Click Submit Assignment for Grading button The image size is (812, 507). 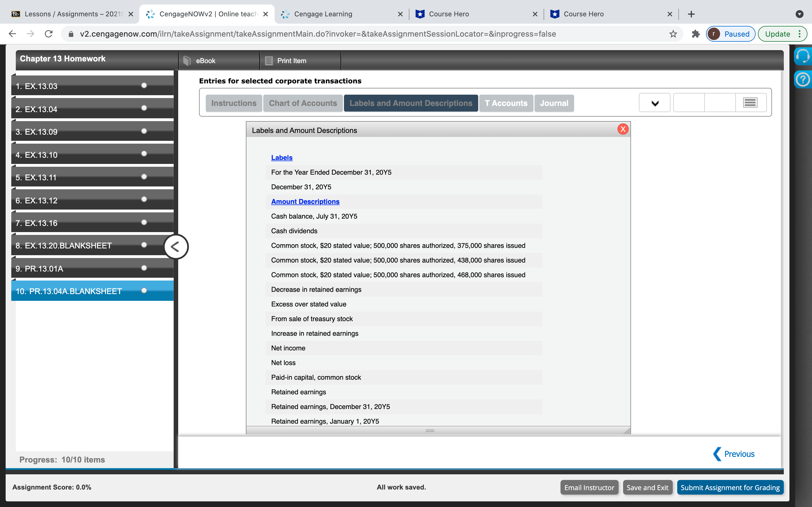click(730, 488)
